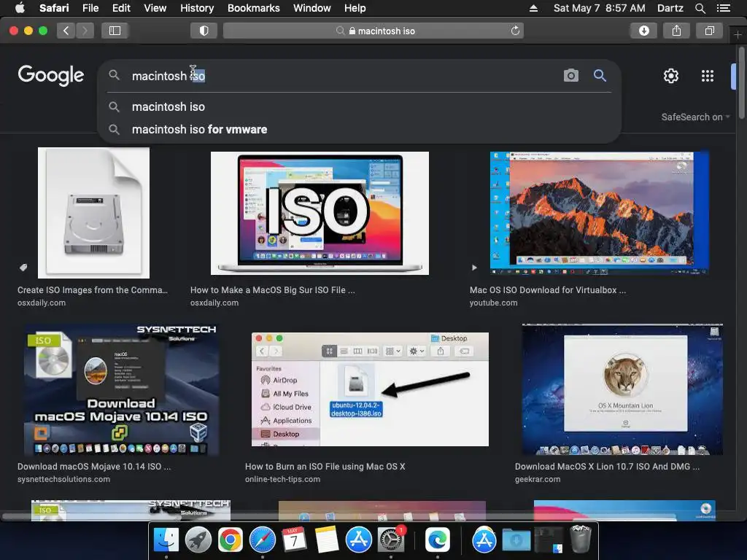The height and width of the screenshot is (560, 747).
Task: Open the Safari application menu
Action: (x=54, y=8)
